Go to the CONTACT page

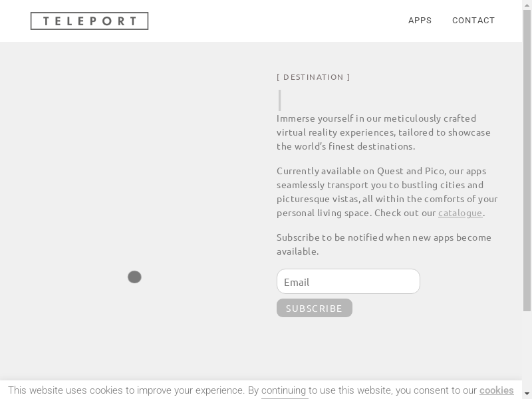473,21
